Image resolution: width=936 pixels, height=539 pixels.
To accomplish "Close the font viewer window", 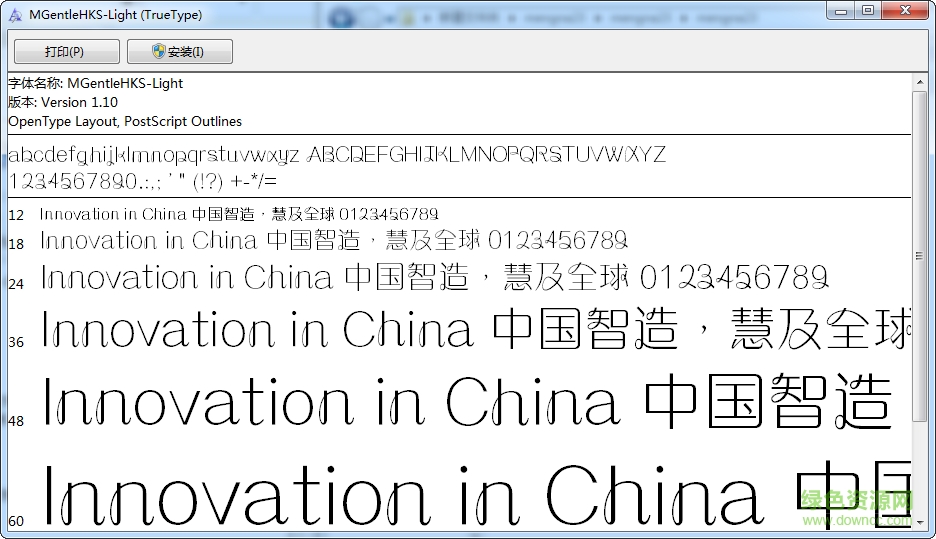I will click(906, 10).
